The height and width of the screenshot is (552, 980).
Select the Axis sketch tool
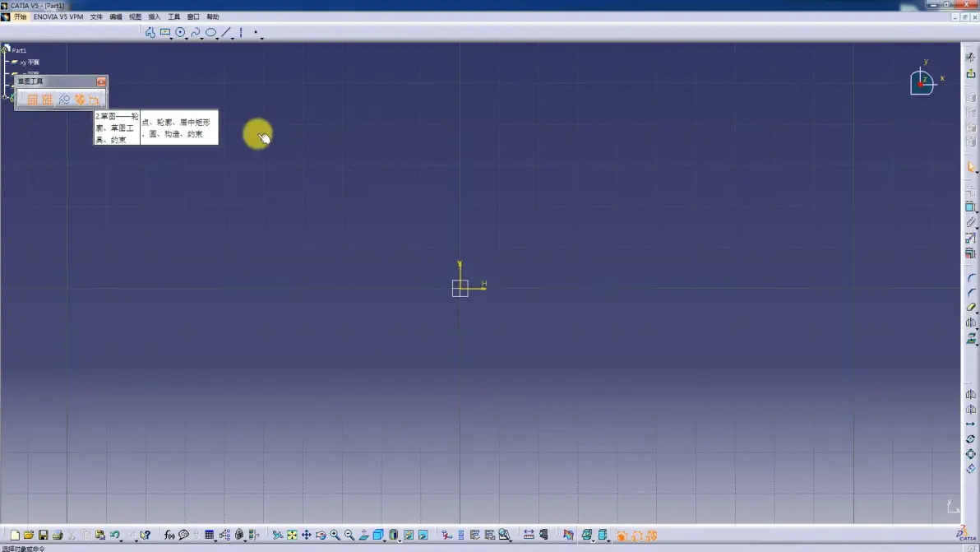click(241, 32)
